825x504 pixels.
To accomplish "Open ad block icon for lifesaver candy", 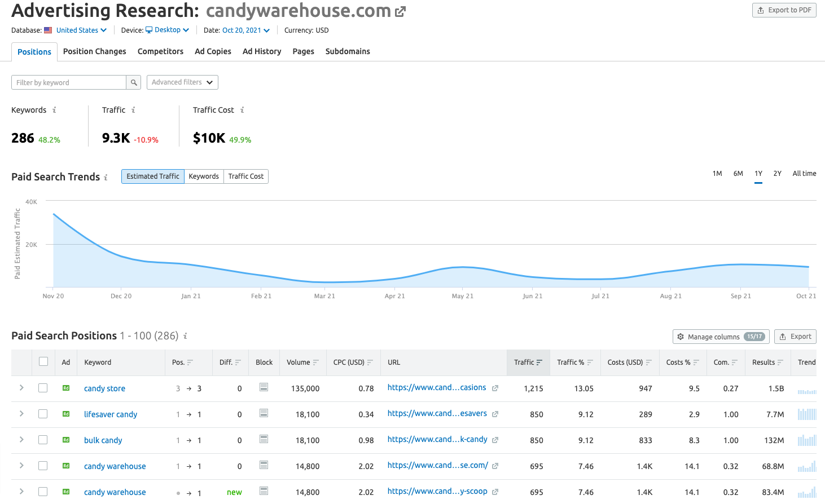I will point(264,413).
